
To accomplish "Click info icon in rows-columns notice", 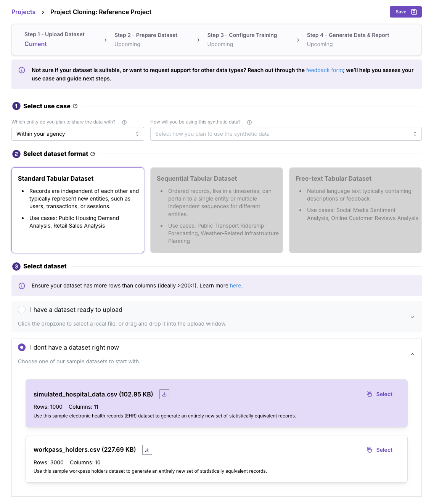I will 22,286.
